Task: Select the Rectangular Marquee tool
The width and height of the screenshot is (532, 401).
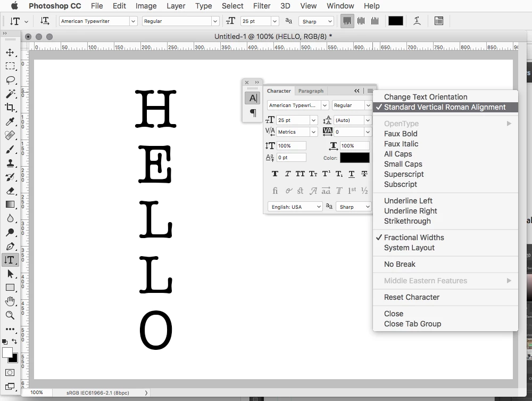Action: pyautogui.click(x=10, y=66)
